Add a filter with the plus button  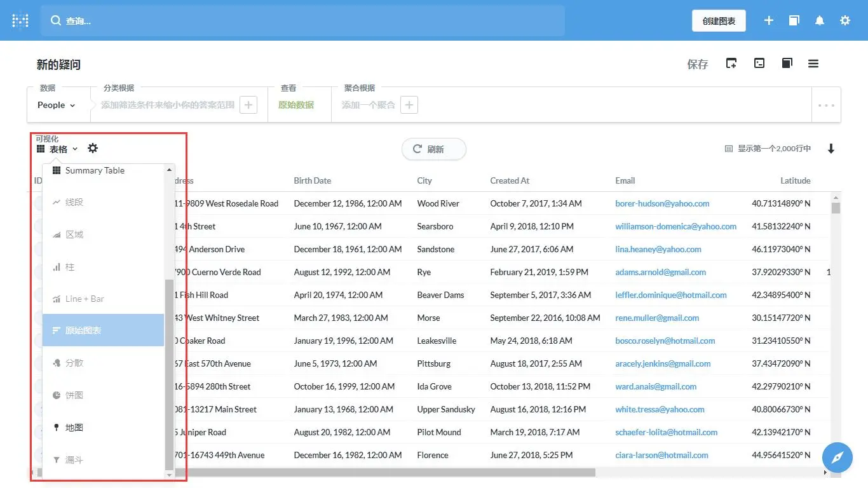[248, 105]
